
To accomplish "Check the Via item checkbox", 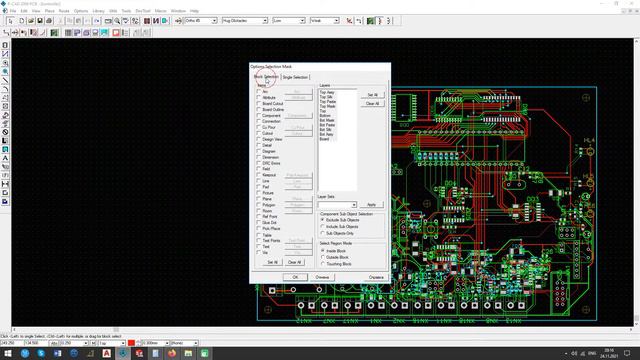I will [258, 253].
